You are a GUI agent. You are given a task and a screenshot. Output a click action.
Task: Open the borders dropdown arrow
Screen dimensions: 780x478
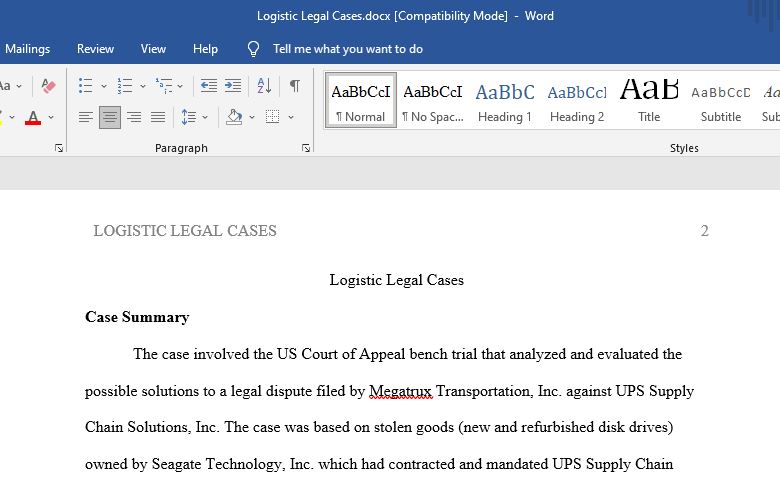291,118
